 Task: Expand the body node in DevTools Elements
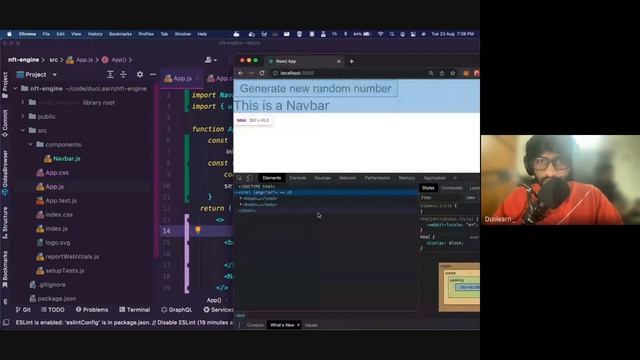(x=241, y=204)
